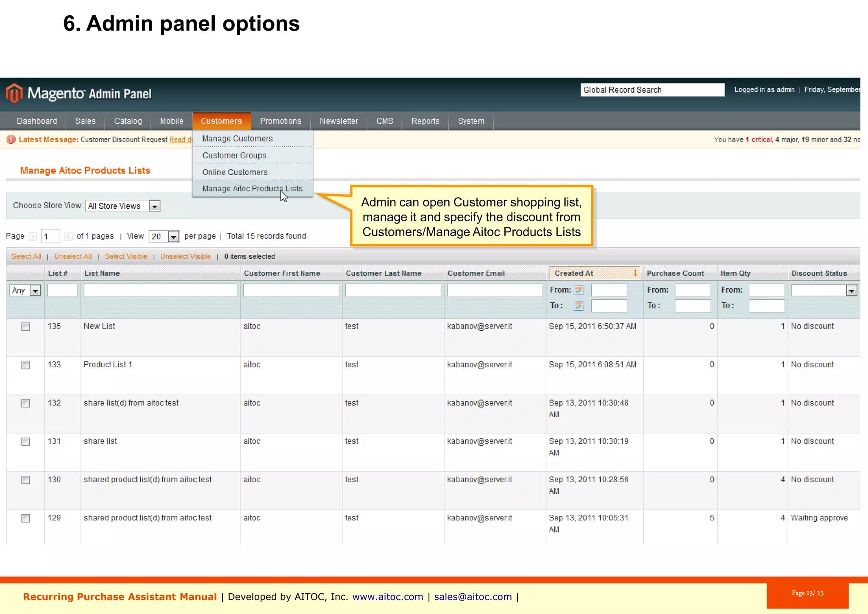Select Manage Customers menu entry
The height and width of the screenshot is (614, 868).
[253, 139]
